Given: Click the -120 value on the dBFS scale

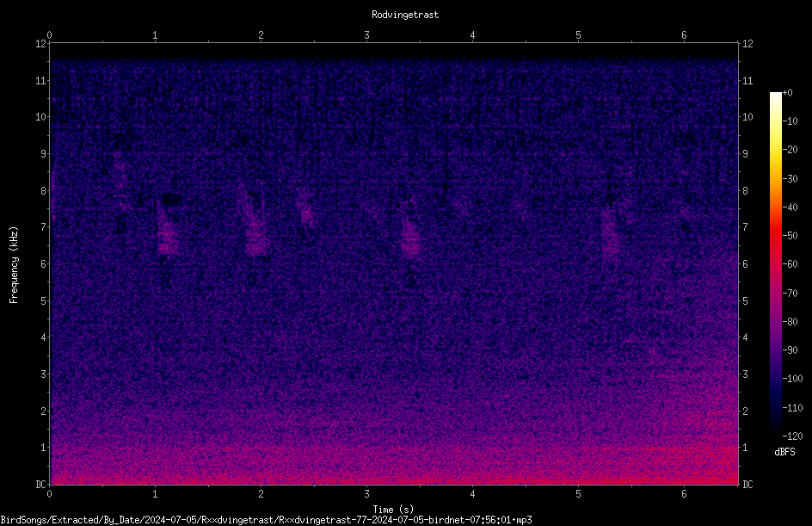Looking at the screenshot, I should 792,436.
